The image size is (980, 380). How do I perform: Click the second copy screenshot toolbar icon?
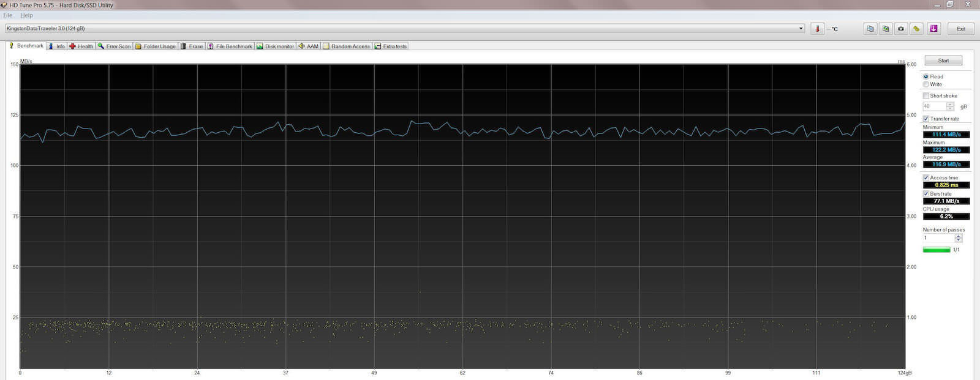(x=886, y=29)
